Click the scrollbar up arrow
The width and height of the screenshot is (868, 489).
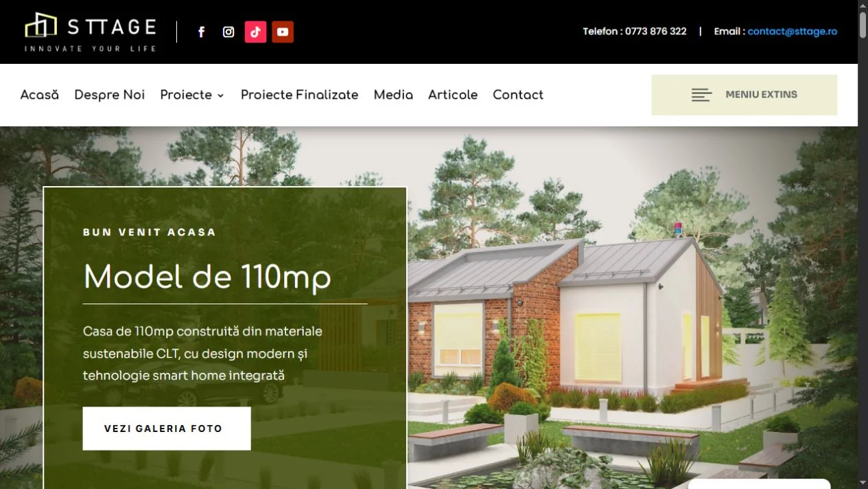coord(863,5)
